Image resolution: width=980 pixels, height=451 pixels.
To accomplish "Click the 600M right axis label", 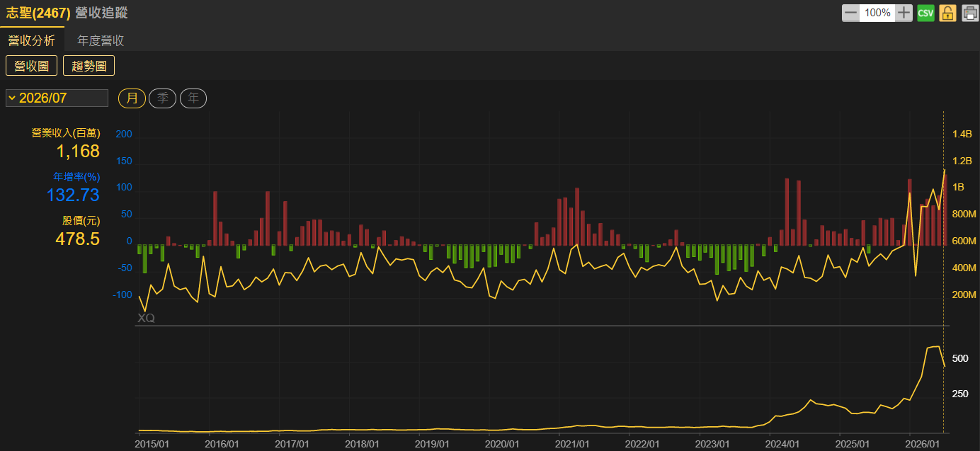I will pos(964,241).
